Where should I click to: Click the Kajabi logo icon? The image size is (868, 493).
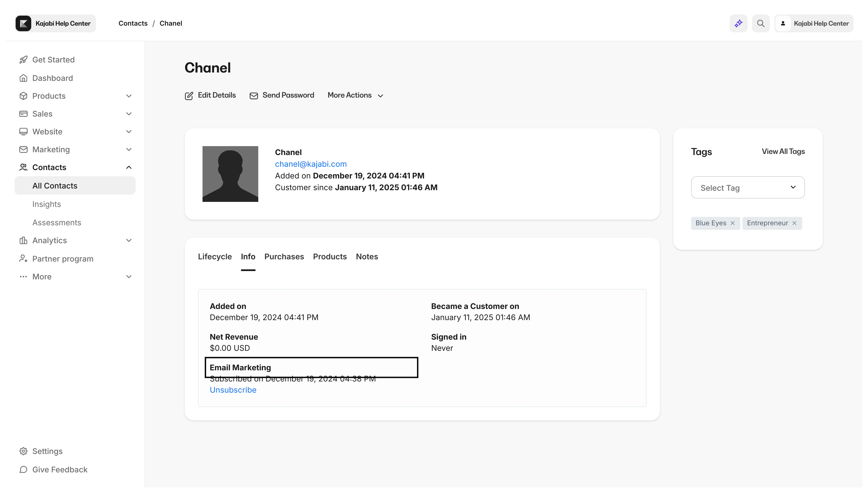23,23
